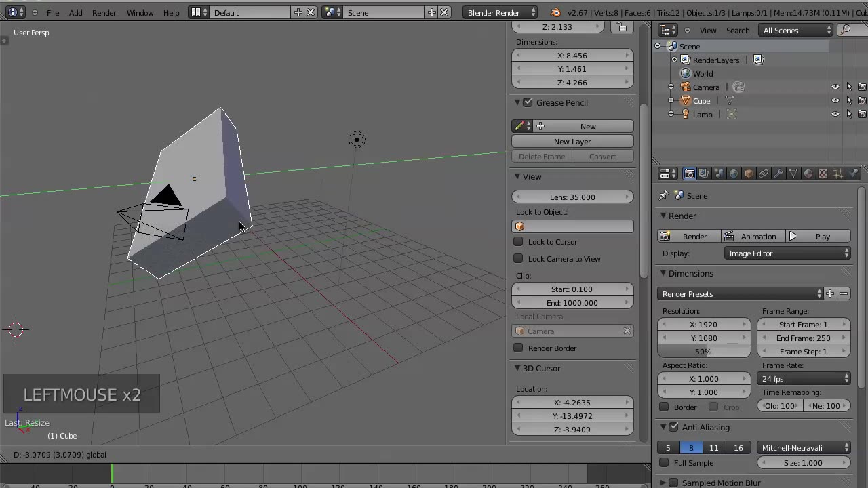This screenshot has height=488, width=868.
Task: Toggle Lamp visibility eye in outliner
Action: click(x=835, y=114)
